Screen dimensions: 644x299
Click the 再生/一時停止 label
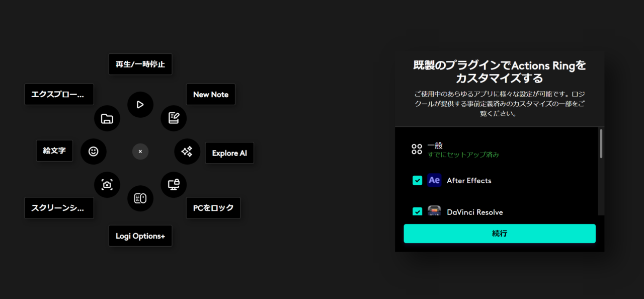point(140,64)
